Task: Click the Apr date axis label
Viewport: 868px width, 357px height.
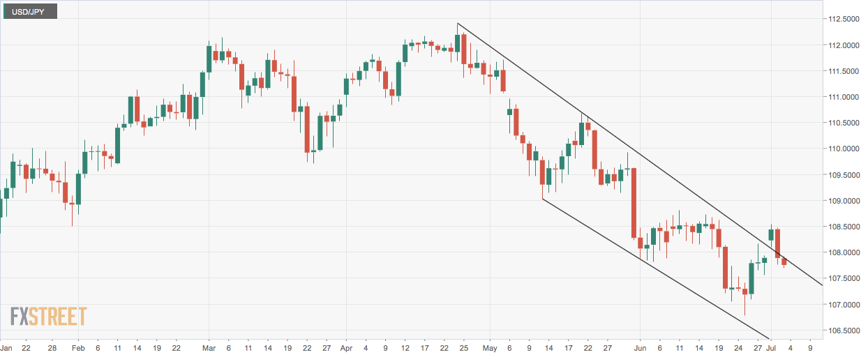Action: click(346, 347)
